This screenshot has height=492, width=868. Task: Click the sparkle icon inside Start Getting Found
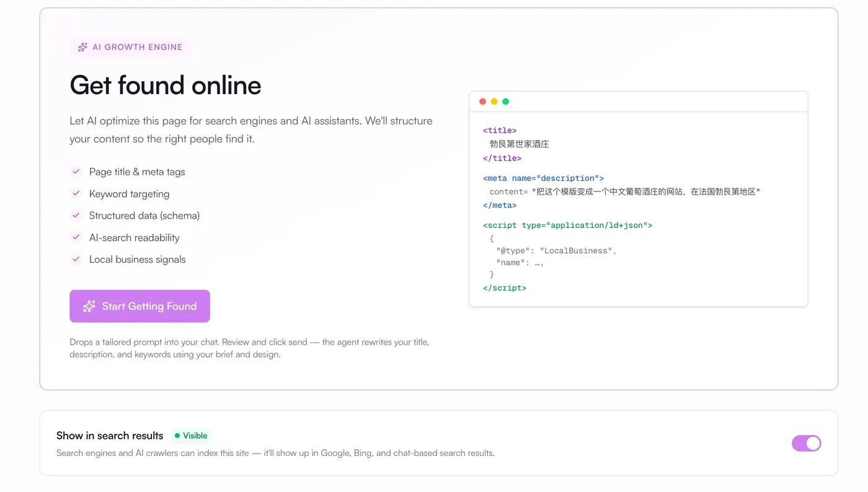pos(89,306)
